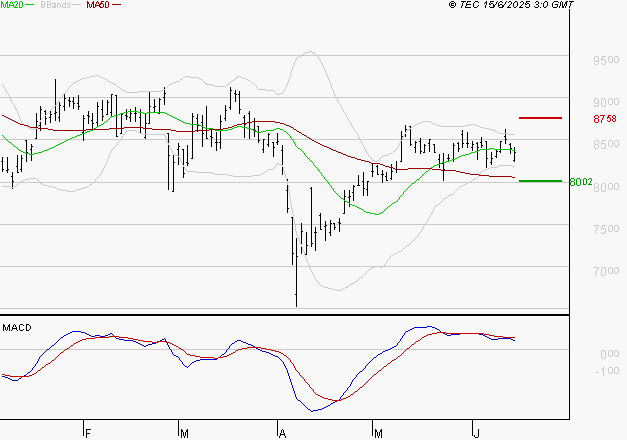
Task: Select the MA50 legend label
Action: click(97, 5)
